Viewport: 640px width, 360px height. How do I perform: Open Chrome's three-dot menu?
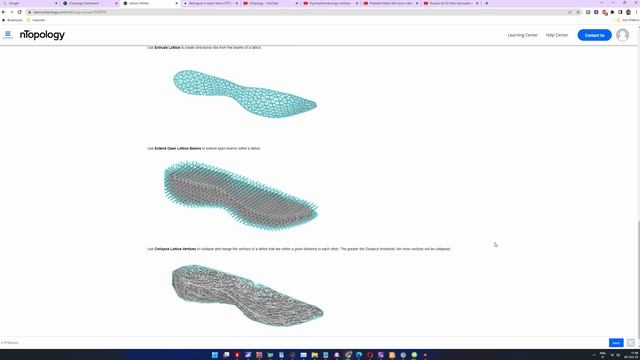click(636, 12)
